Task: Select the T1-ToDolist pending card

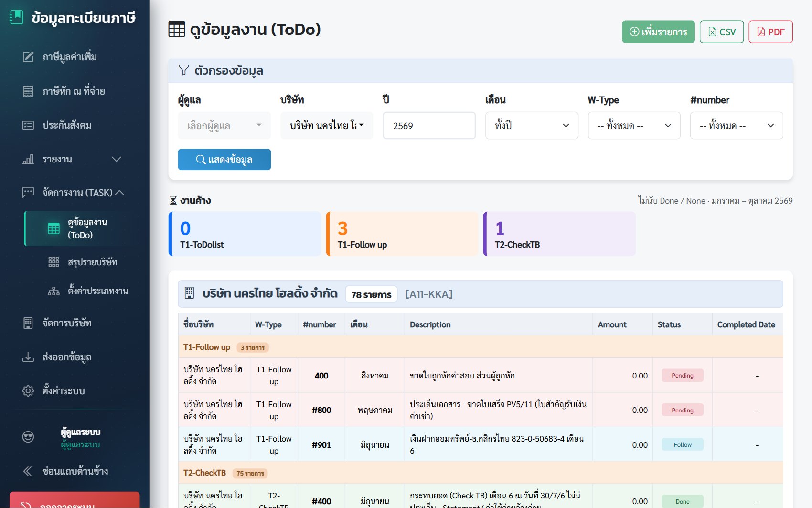Action: coord(245,234)
